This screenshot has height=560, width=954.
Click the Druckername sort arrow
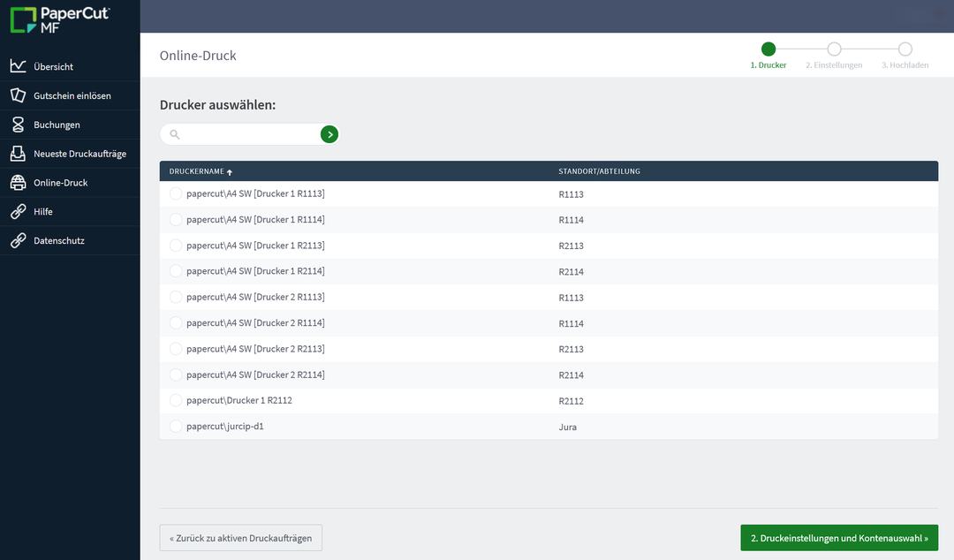point(230,172)
